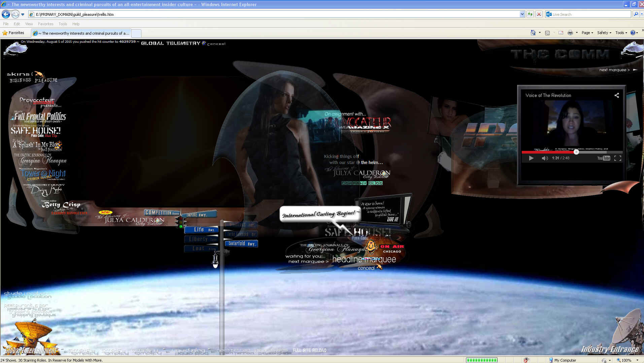Expand the Home button dropdown arrow
Image resolution: width=644 pixels, height=363 pixels.
[540, 33]
